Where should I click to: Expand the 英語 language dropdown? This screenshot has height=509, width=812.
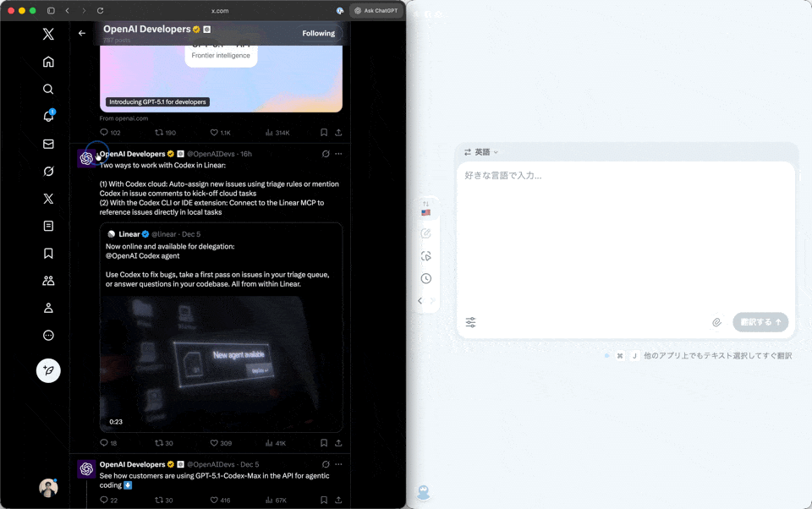(x=482, y=152)
